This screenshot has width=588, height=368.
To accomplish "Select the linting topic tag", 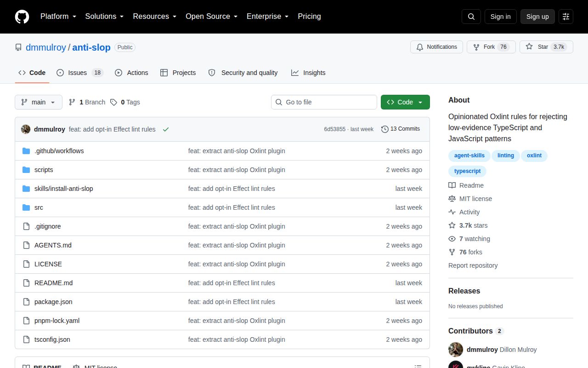I will click(x=506, y=155).
